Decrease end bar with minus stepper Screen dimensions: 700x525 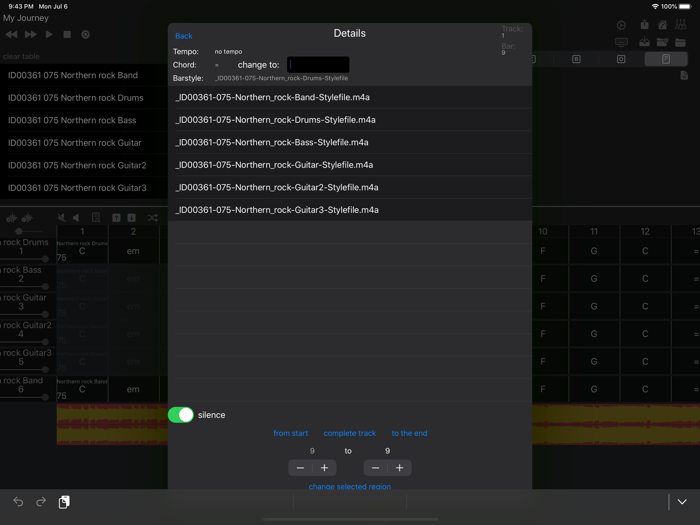pyautogui.click(x=375, y=468)
